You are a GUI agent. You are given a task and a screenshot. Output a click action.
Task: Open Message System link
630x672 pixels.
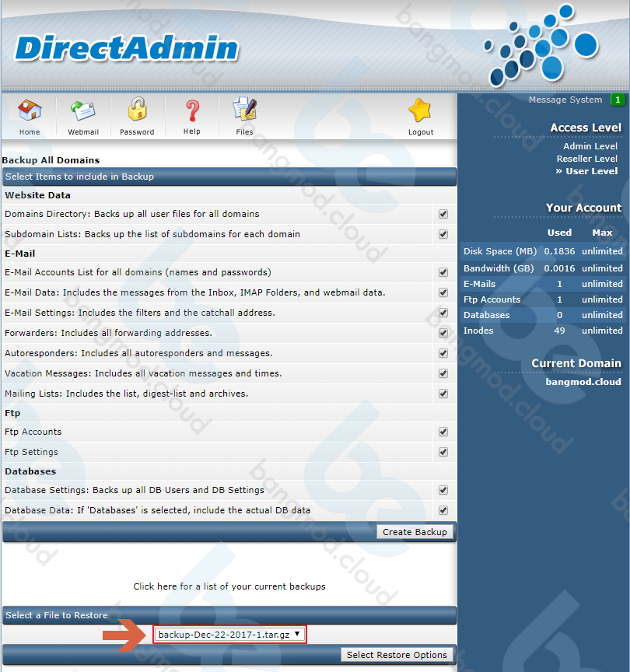565,100
